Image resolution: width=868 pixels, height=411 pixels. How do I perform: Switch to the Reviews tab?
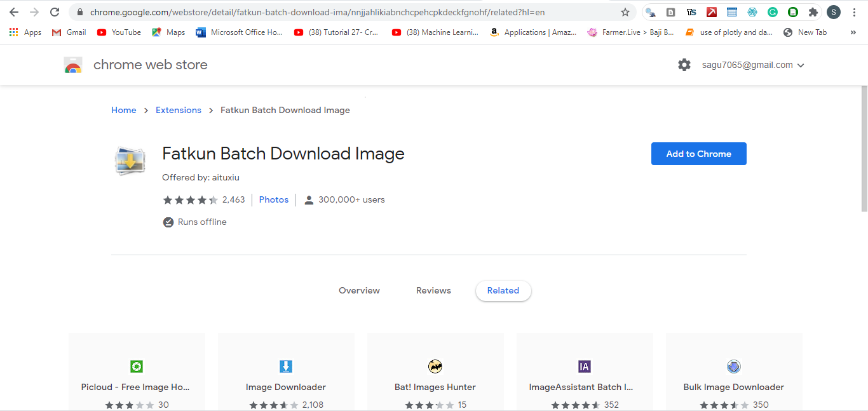[x=433, y=290]
